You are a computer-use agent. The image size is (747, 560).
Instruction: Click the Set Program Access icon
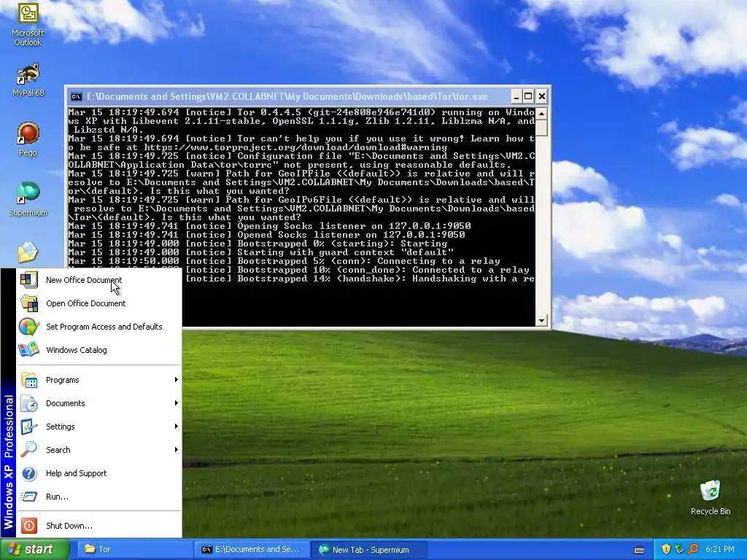point(29,327)
